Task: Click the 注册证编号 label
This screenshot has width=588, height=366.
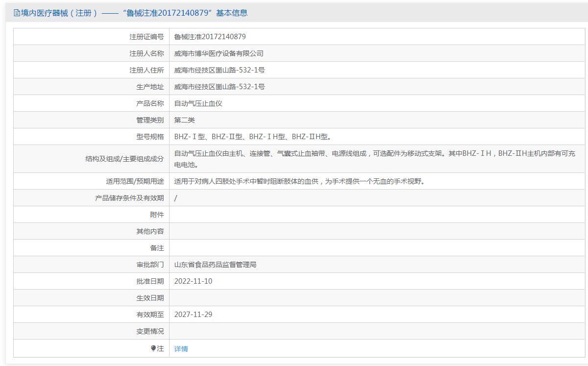Action: (x=147, y=37)
